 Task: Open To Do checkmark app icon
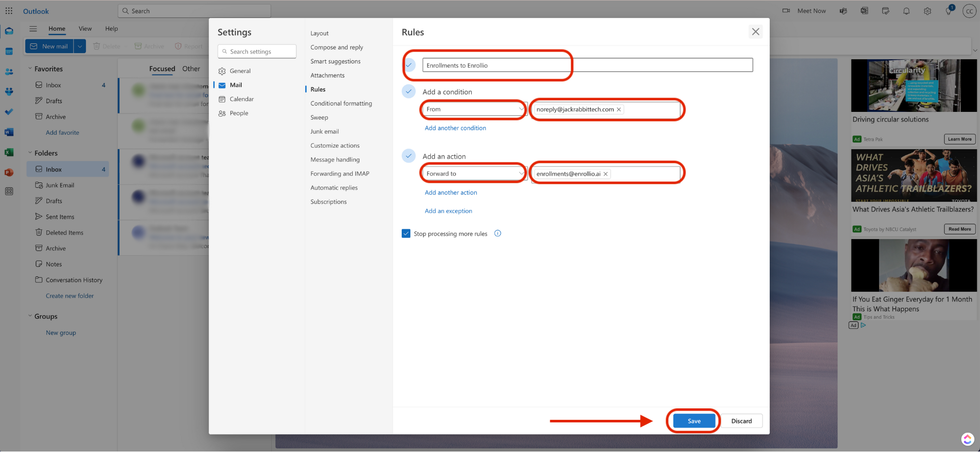click(9, 112)
